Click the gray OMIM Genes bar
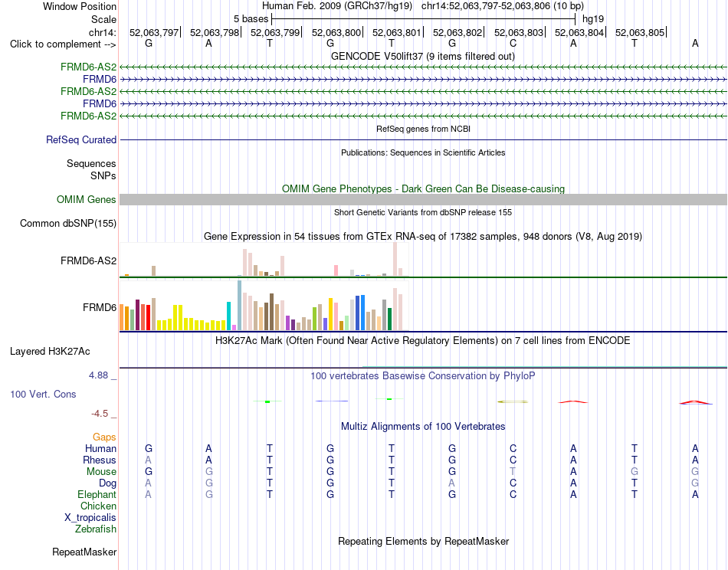The height and width of the screenshot is (570, 728). pos(423,200)
